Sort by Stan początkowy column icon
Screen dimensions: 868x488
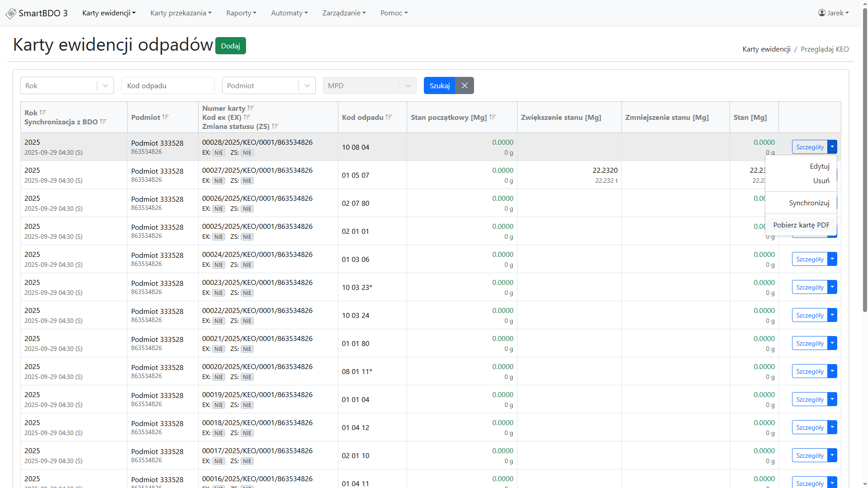click(x=493, y=117)
